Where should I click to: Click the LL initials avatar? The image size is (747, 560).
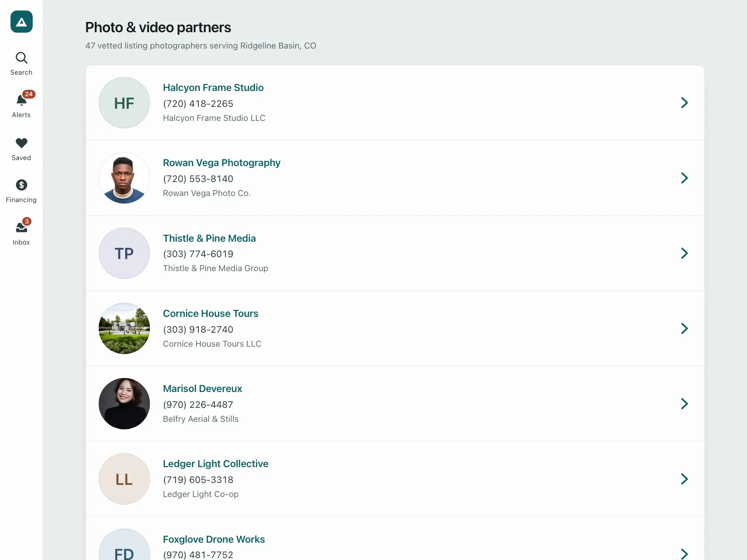point(124,479)
